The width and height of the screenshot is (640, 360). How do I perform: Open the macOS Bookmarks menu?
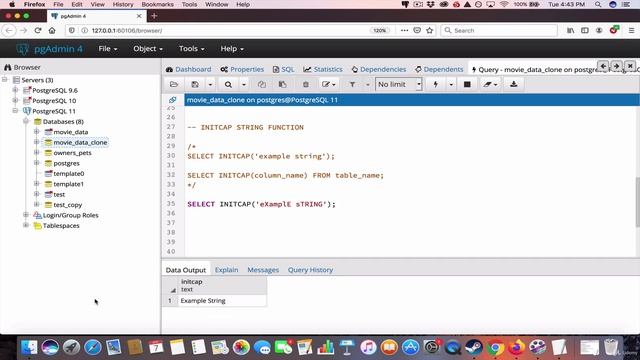coord(157,4)
